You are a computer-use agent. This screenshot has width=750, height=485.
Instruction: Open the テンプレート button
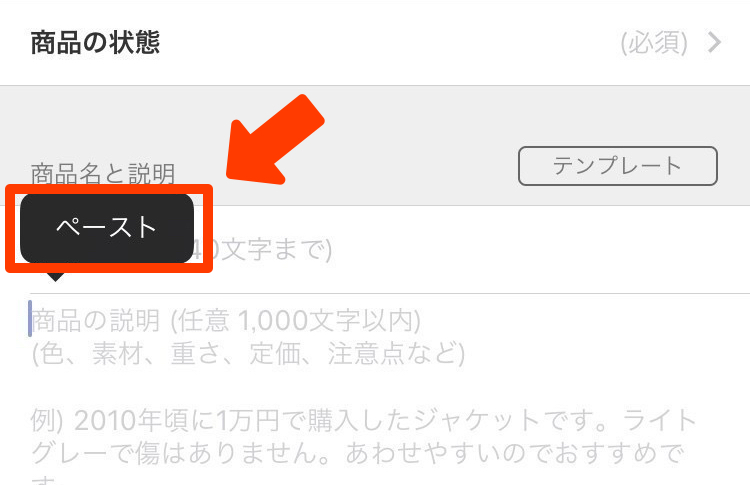tap(618, 166)
